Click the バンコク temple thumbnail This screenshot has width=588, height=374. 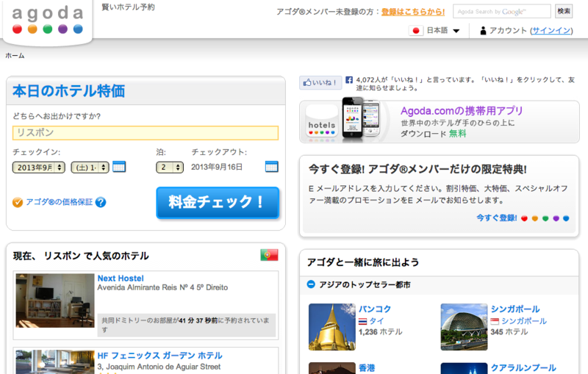click(x=332, y=327)
